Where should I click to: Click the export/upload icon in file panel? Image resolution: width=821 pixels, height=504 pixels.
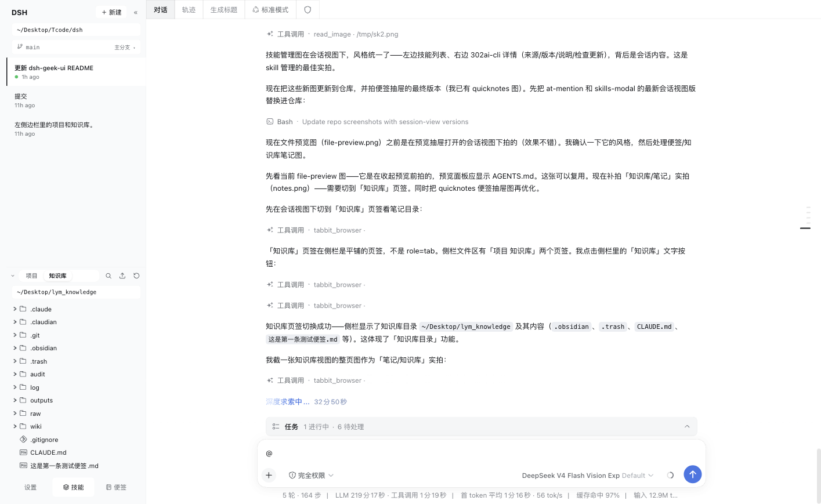[x=122, y=276]
